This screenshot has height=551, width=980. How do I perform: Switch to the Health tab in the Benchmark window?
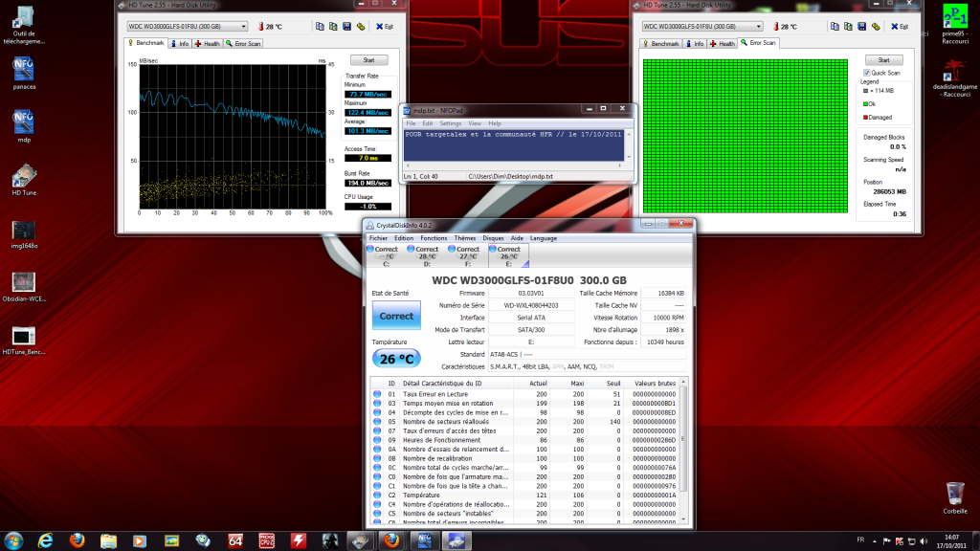[x=208, y=43]
